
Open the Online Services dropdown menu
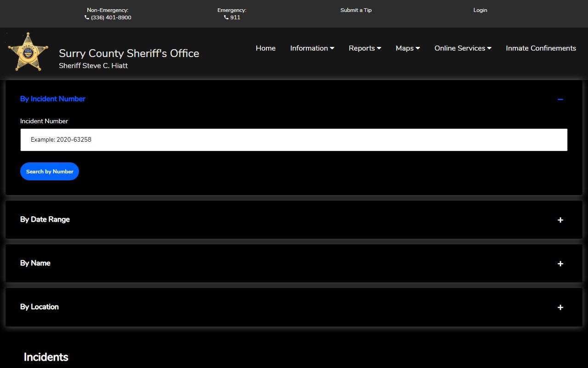(463, 48)
